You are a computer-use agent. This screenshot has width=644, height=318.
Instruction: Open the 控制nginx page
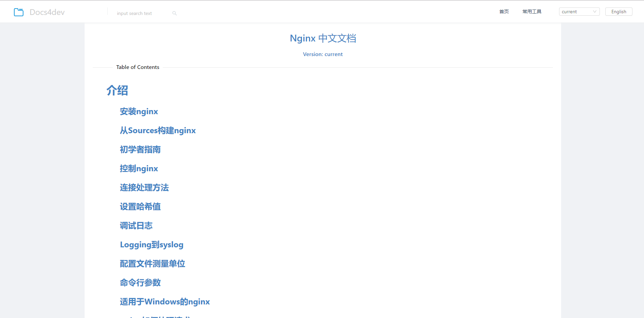pos(139,169)
